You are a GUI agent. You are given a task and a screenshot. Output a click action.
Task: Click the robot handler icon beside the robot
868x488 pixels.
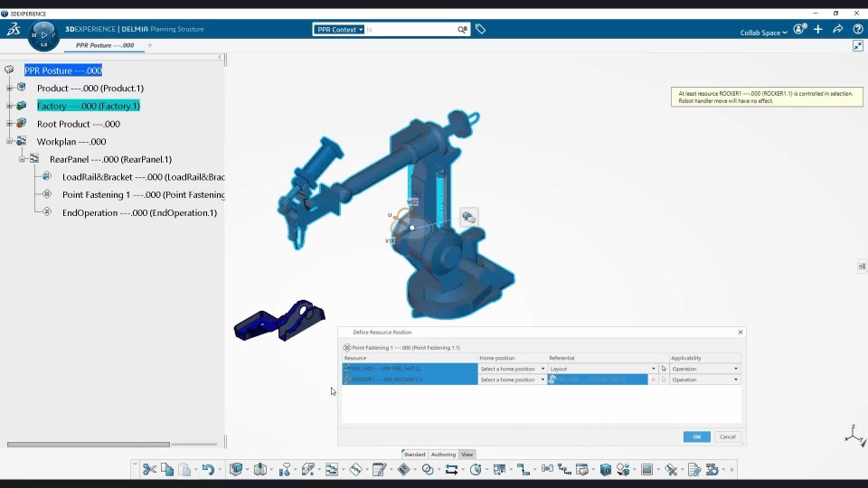click(469, 217)
